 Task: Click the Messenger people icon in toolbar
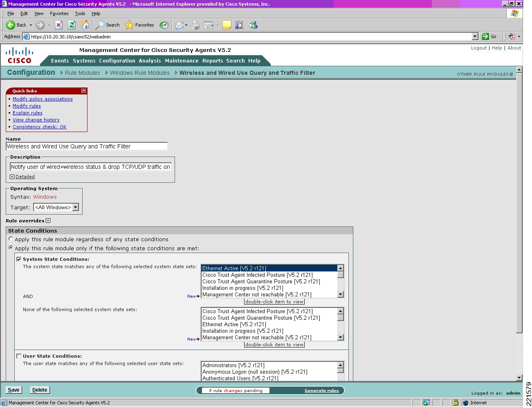[x=253, y=25]
